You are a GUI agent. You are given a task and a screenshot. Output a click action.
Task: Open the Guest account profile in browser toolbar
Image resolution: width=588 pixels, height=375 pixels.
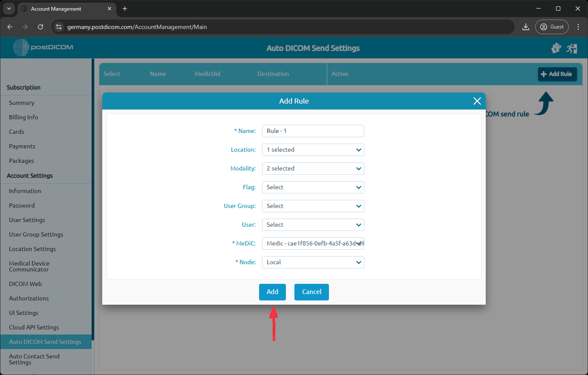click(552, 26)
